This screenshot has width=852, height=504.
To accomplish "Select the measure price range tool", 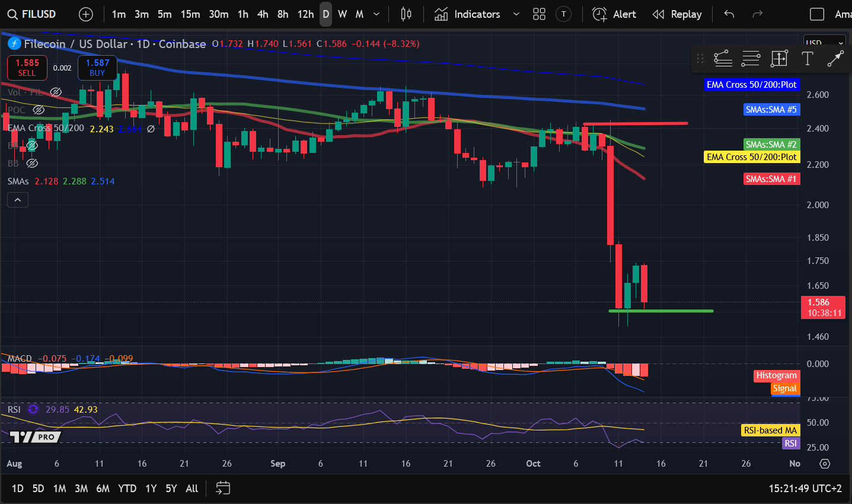I will pos(779,58).
